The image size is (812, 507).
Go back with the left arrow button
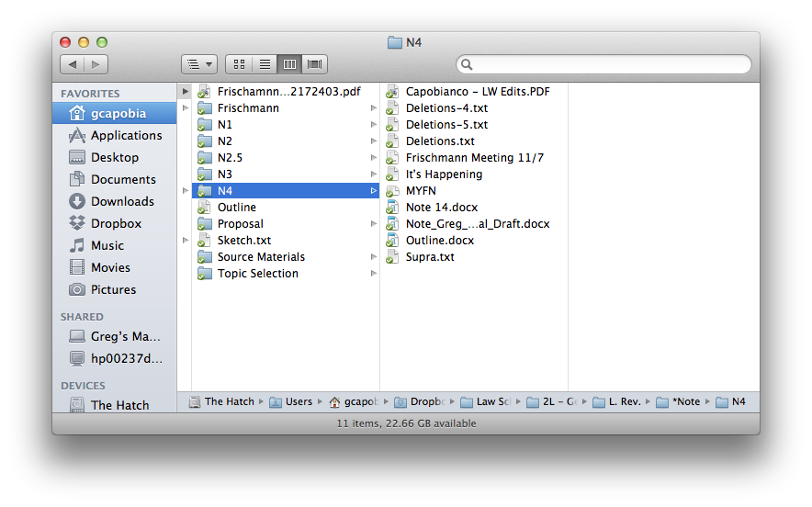(x=72, y=64)
